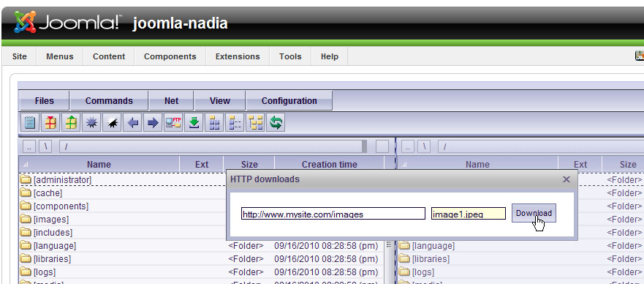Sort left panel by Creation time header
The width and height of the screenshot is (644, 284).
coord(330,165)
